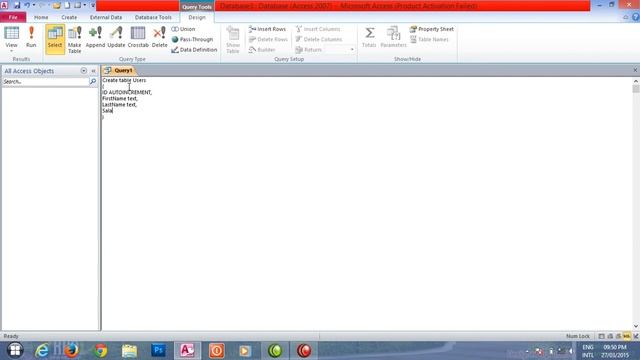The height and width of the screenshot is (360, 640).
Task: Click the Pass-Through query button
Action: point(192,39)
